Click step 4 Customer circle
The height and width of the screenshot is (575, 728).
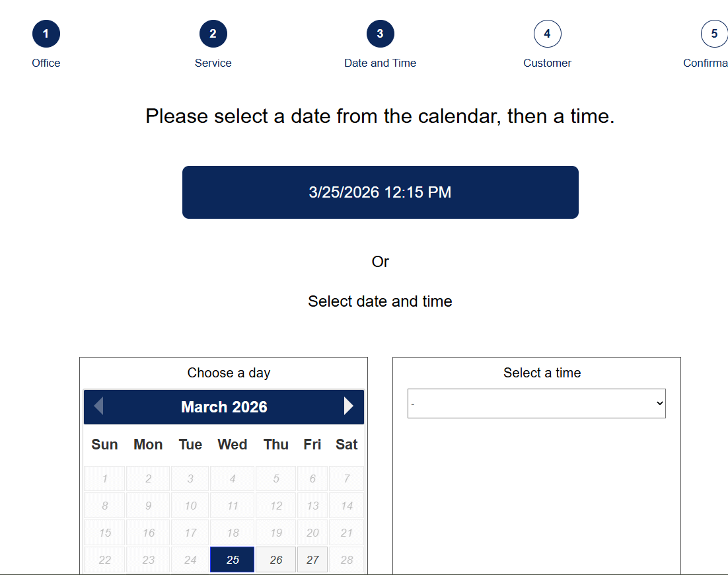click(547, 34)
